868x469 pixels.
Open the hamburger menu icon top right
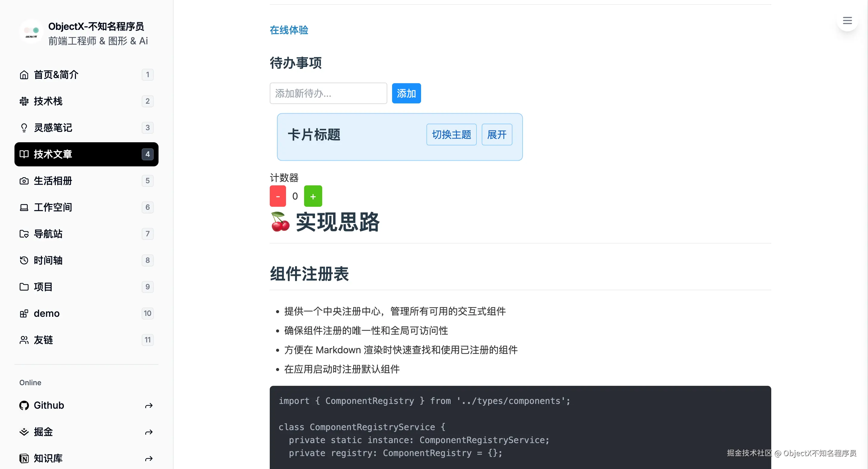tap(847, 20)
